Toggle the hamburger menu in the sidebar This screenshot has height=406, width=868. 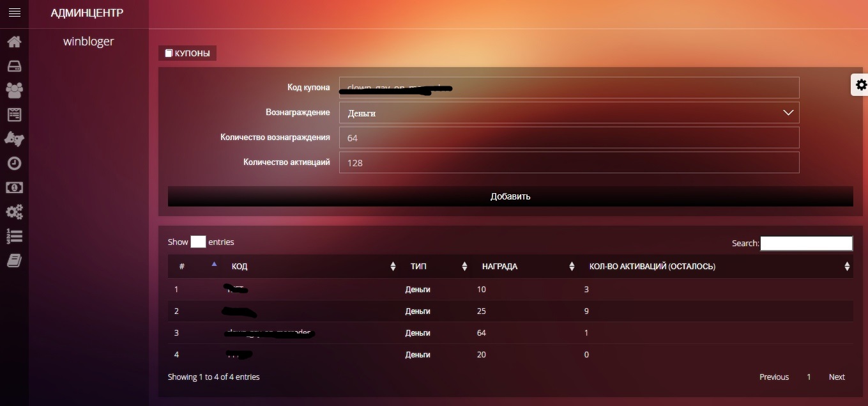[x=14, y=12]
